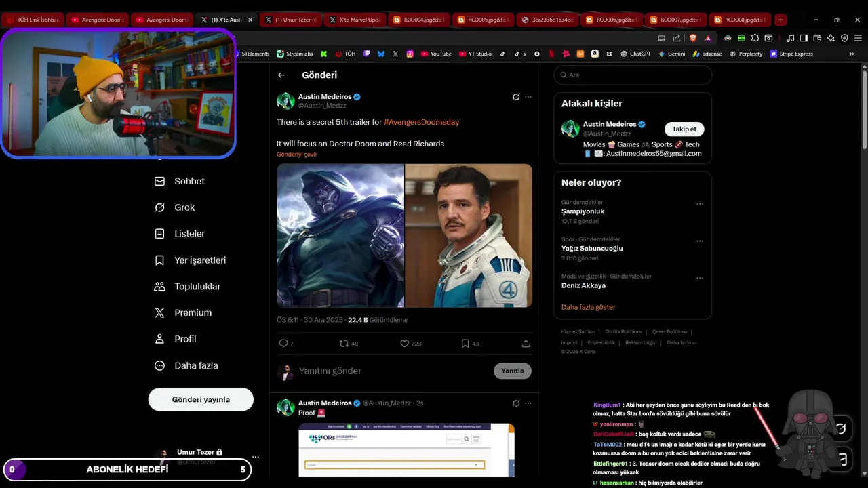Open Grok icon on Proof reply
Viewport: 868px width, 488px height.
pos(516,403)
